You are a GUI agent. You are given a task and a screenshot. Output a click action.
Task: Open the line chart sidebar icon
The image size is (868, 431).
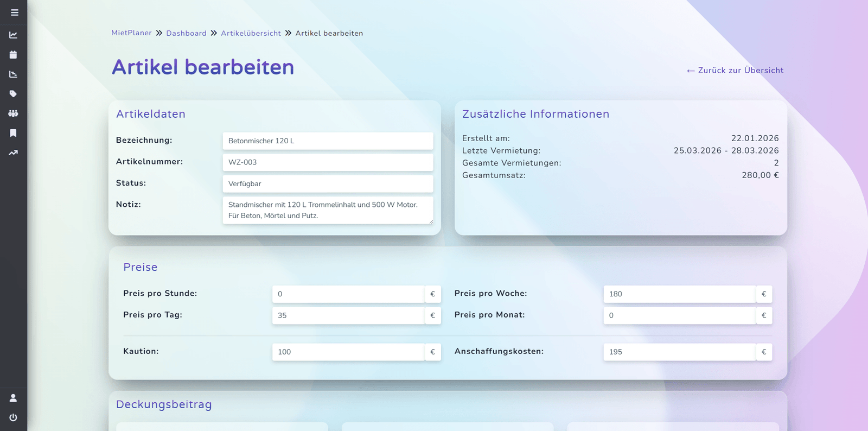(x=13, y=35)
